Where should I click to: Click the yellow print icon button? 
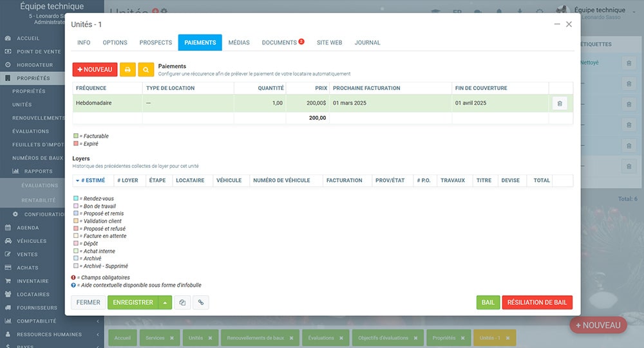coord(128,69)
